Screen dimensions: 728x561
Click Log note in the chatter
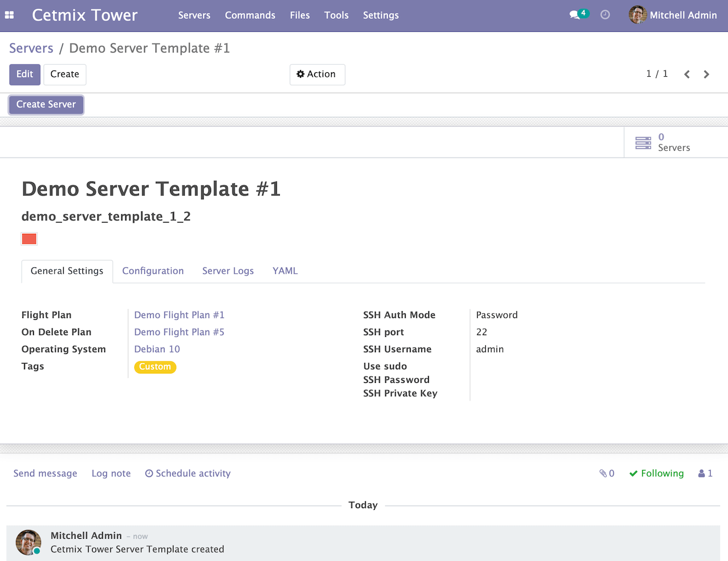[x=111, y=473]
